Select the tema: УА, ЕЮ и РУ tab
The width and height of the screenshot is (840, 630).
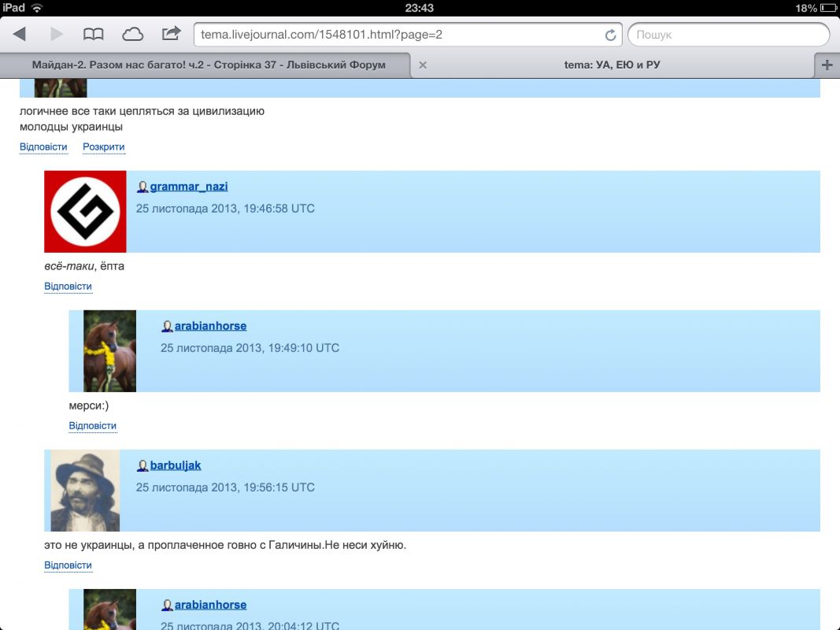click(612, 65)
